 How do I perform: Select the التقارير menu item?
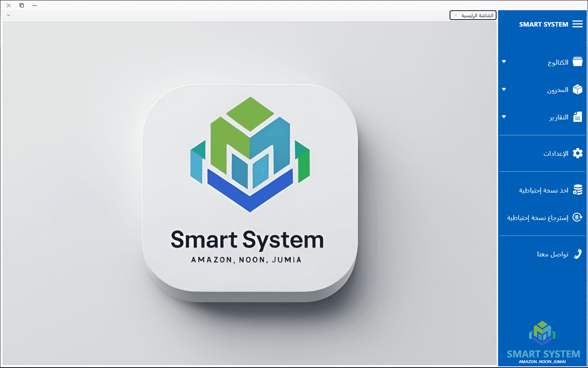pos(542,117)
